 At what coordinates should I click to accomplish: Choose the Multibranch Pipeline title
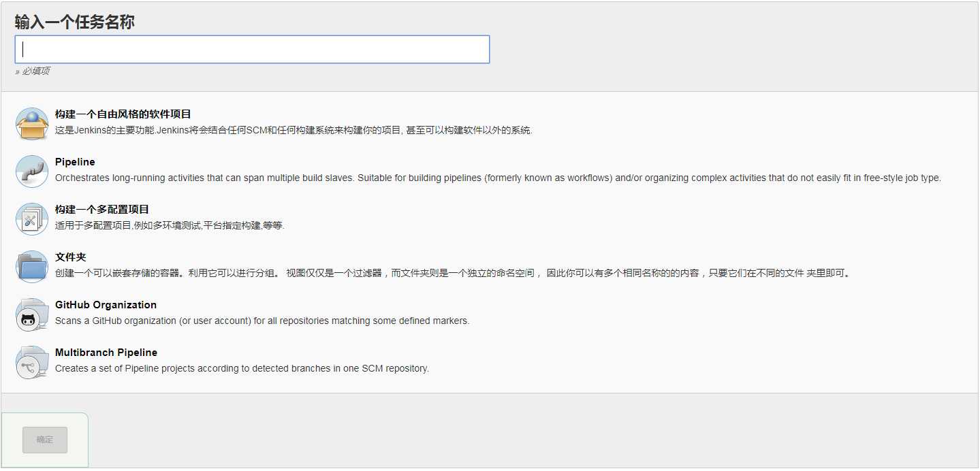click(106, 353)
